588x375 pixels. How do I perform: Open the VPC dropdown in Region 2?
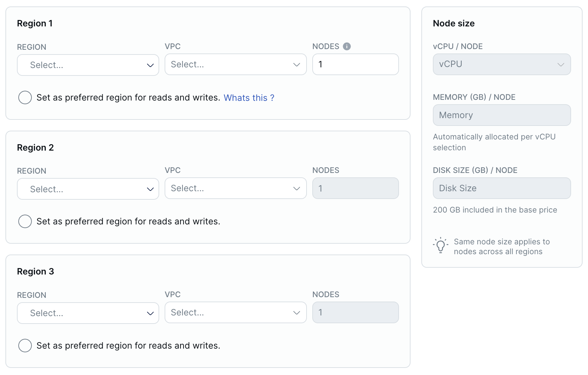pos(235,188)
